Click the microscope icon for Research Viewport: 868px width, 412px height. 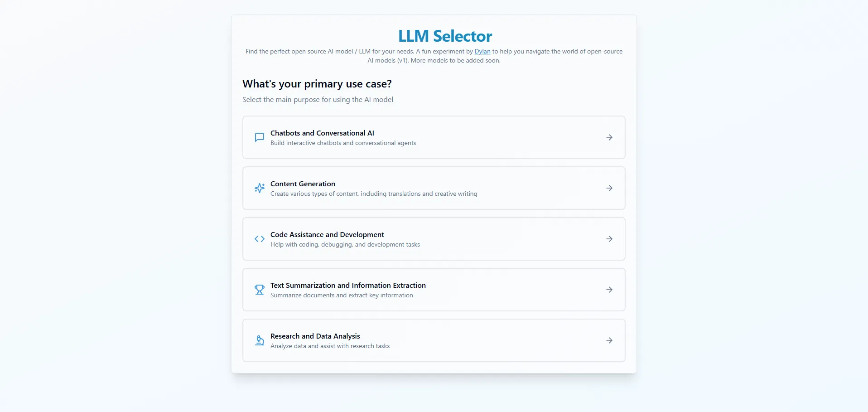[x=259, y=340]
